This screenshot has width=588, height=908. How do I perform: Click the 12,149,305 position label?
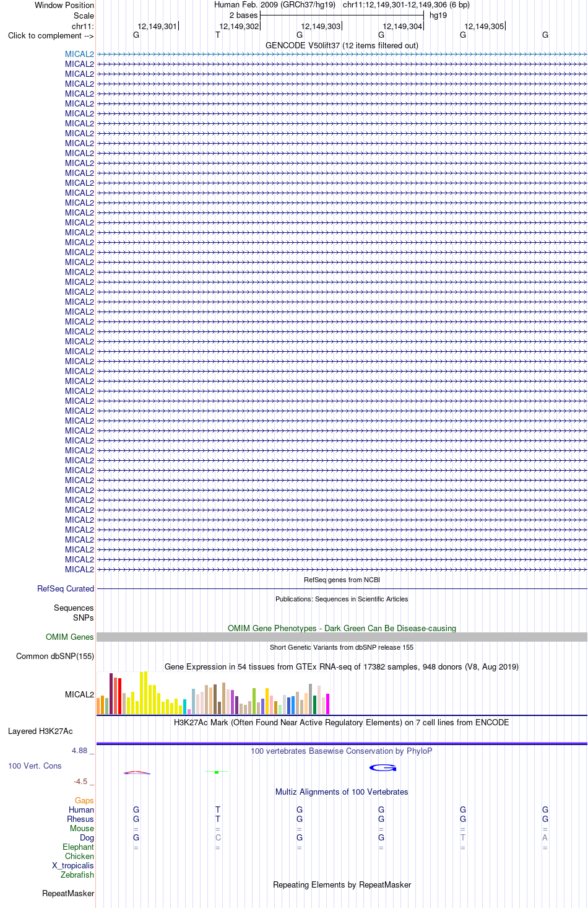(484, 26)
